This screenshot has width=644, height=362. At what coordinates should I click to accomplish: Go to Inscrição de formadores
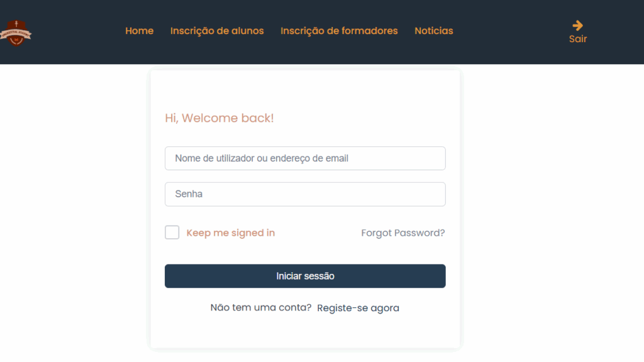339,31
